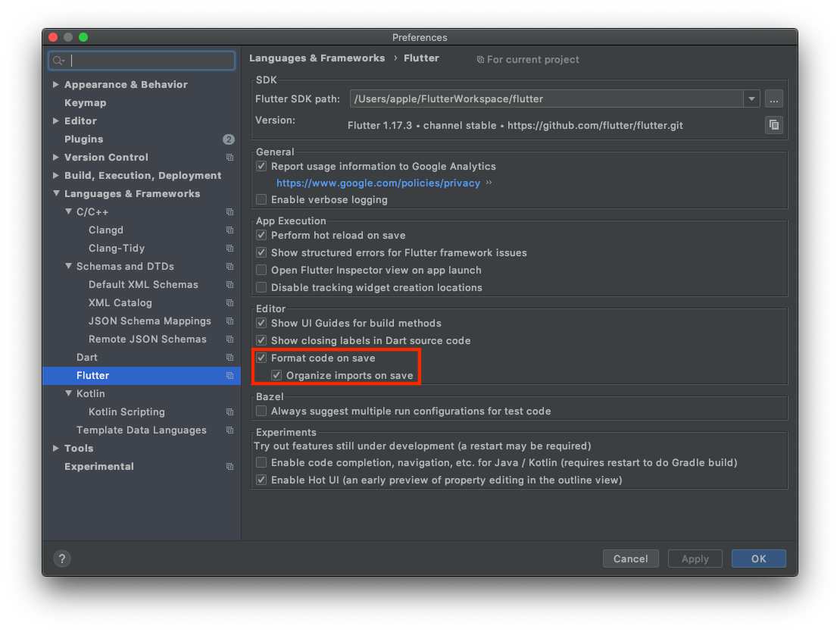Expand the Appearance & Behavior section
This screenshot has height=632, width=840.
[55, 84]
